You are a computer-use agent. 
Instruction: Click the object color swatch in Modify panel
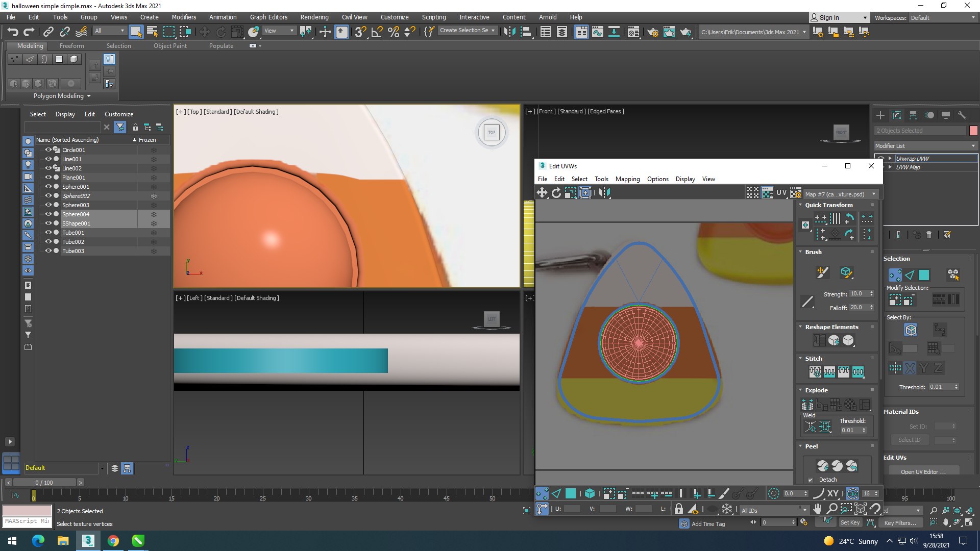973,131
